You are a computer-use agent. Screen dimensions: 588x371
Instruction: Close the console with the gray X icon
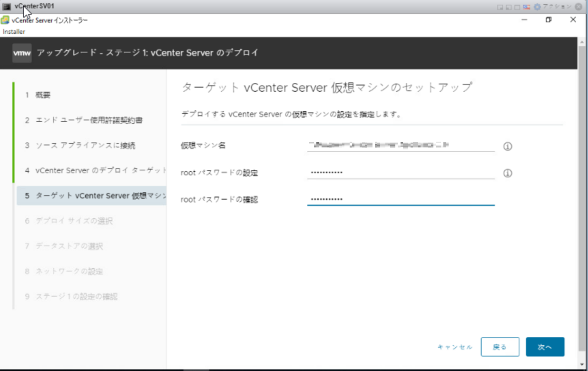point(578,7)
